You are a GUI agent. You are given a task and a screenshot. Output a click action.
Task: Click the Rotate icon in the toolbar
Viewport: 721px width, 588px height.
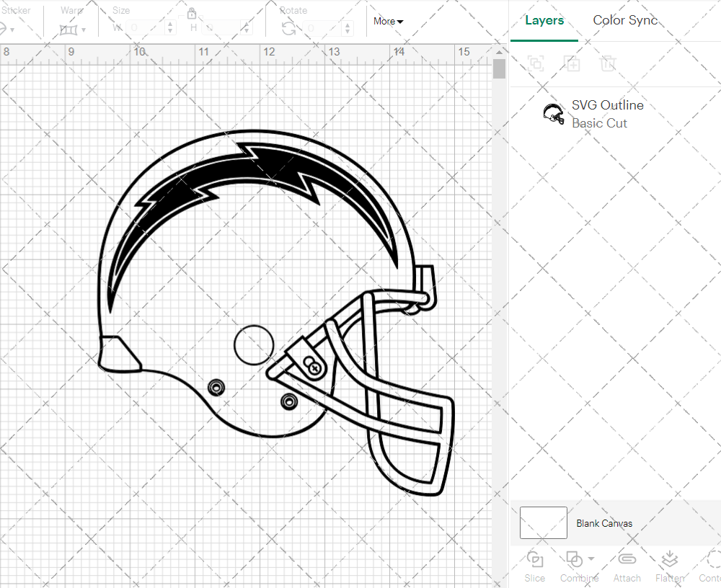point(288,28)
